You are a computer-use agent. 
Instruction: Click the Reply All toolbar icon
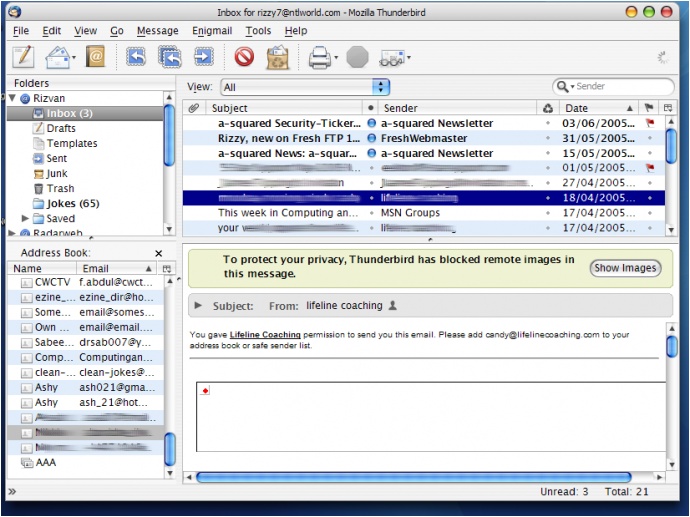click(169, 57)
